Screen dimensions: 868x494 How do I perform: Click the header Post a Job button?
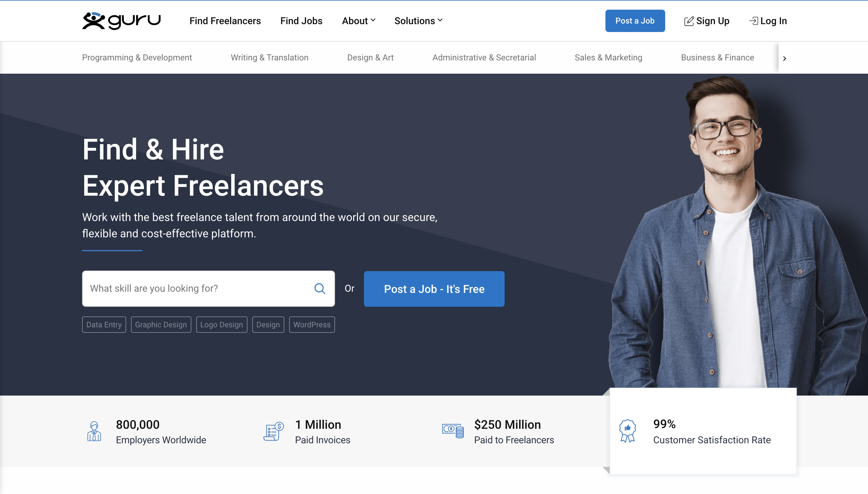[635, 21]
